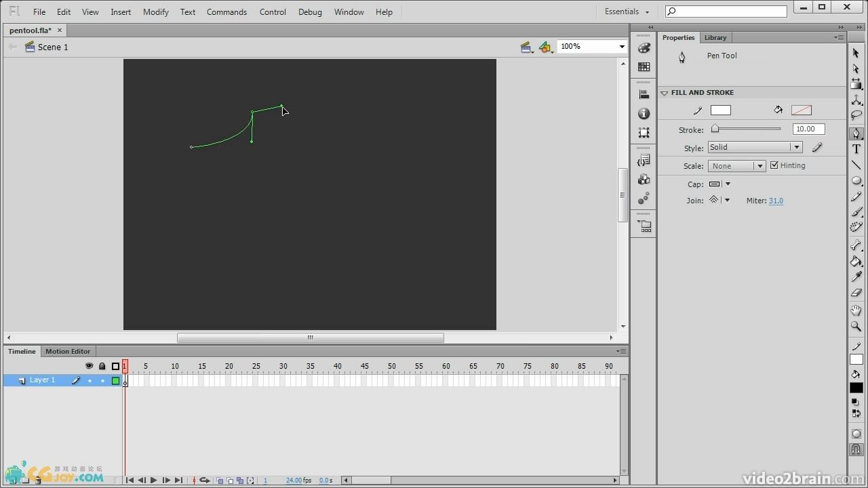The image size is (868, 488).
Task: Reset to black and white colors
Action: pos(855,402)
